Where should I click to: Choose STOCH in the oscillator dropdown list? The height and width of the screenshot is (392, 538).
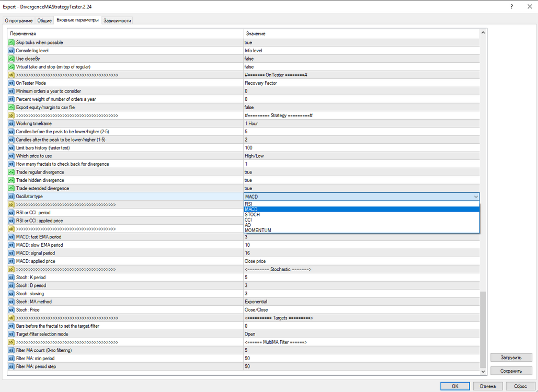(362, 215)
